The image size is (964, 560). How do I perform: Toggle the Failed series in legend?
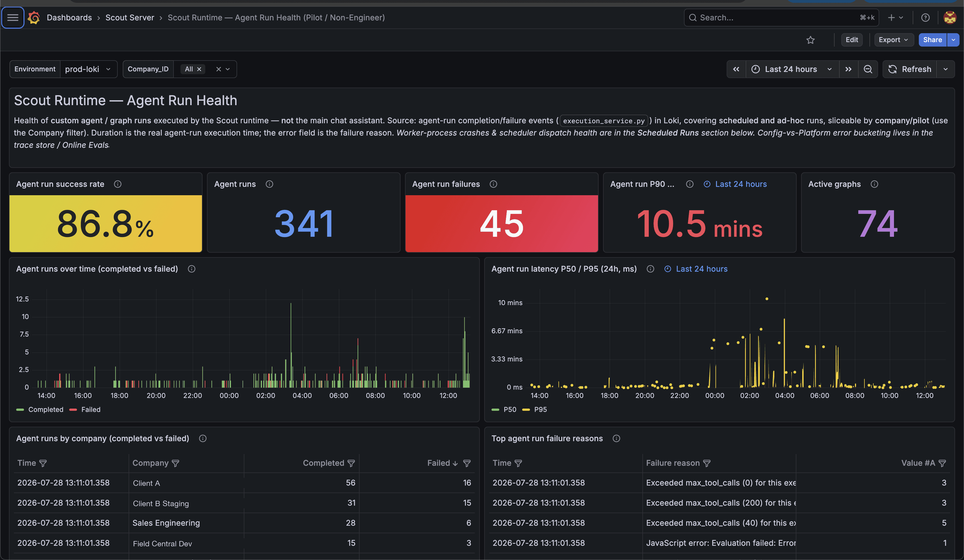click(x=85, y=409)
